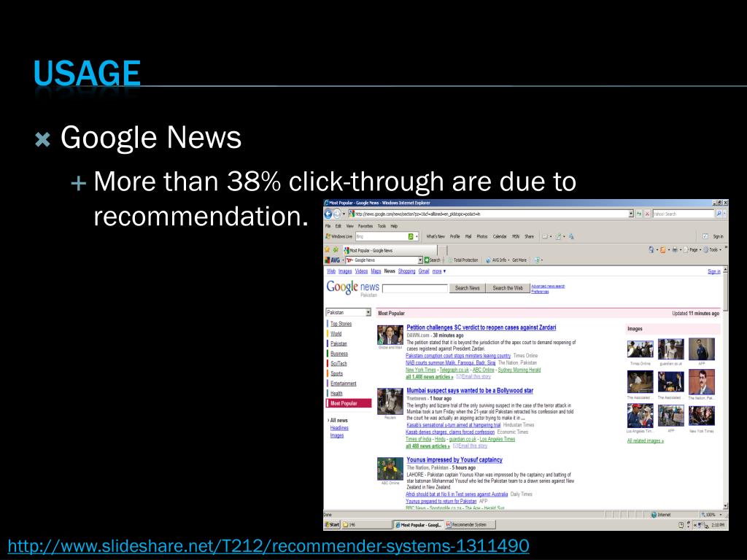Click the Business section sidebar link
747x560 pixels.
click(339, 354)
